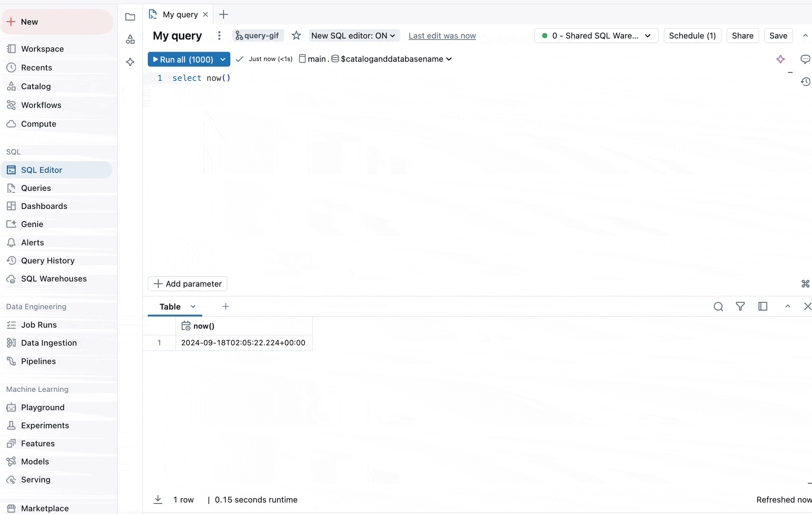Image resolution: width=812 pixels, height=514 pixels.
Task: Click the Add parameter button
Action: pyautogui.click(x=187, y=284)
